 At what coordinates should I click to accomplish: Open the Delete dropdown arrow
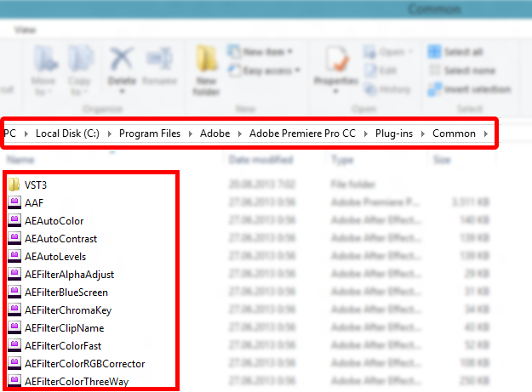(122, 92)
